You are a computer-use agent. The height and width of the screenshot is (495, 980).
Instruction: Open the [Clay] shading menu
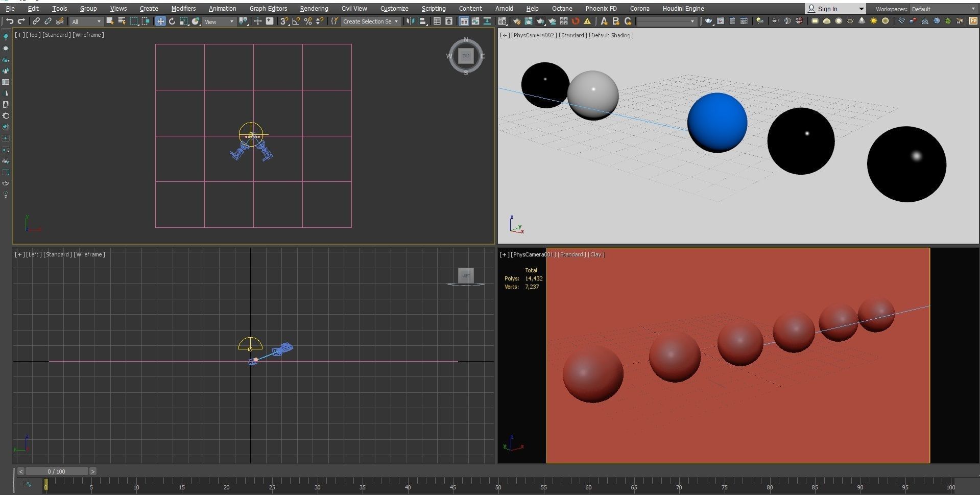coord(596,254)
